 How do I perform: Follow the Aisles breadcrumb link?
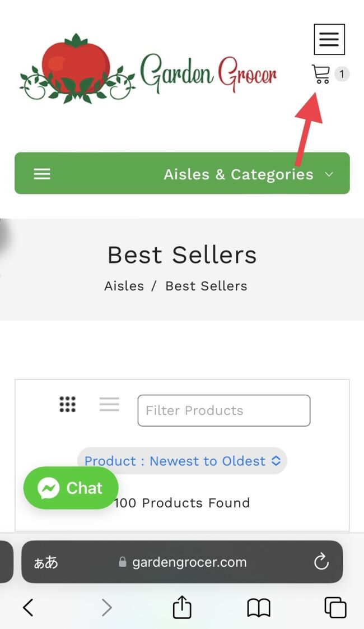(124, 286)
